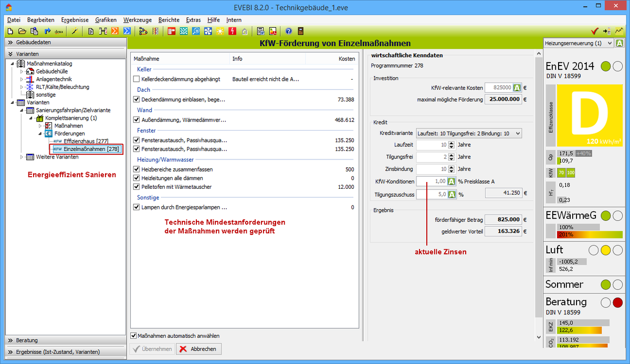Open the Ergebnisse menu

coord(75,19)
